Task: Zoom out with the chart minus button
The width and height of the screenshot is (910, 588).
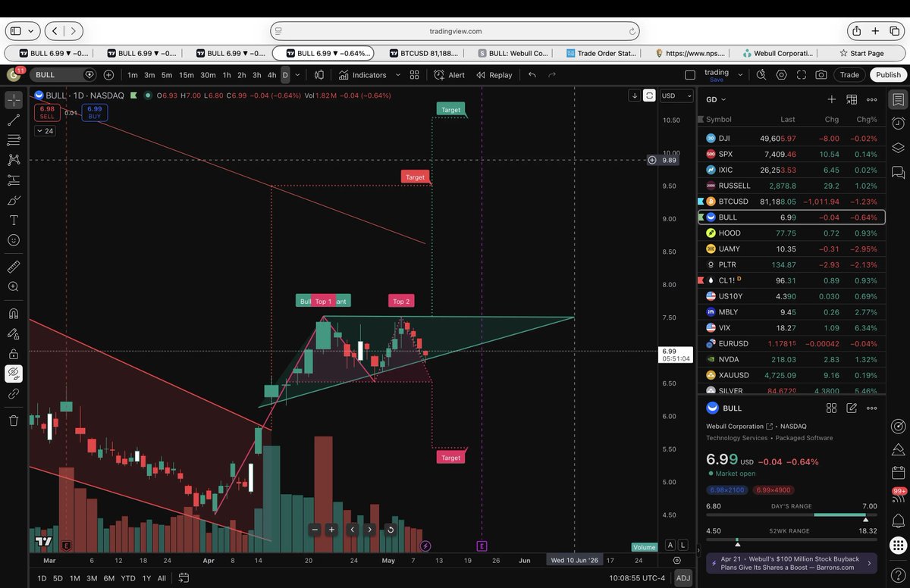Action: pyautogui.click(x=315, y=530)
